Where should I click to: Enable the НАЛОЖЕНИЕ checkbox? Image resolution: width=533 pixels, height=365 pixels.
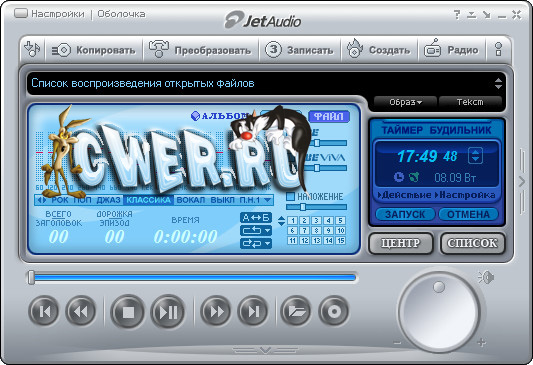pos(290,196)
